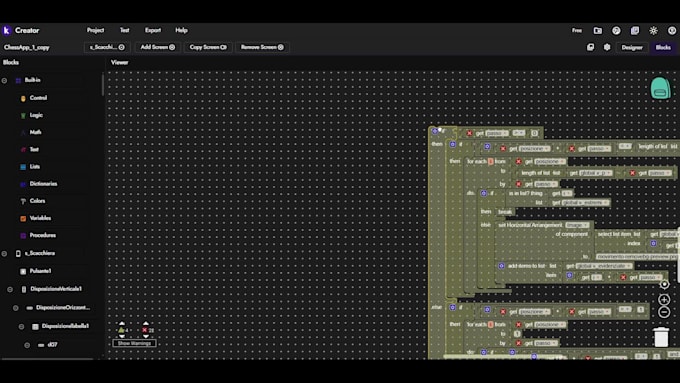Collapse the s_Scacchiera screen tree node
680x383 pixels.
(4, 253)
